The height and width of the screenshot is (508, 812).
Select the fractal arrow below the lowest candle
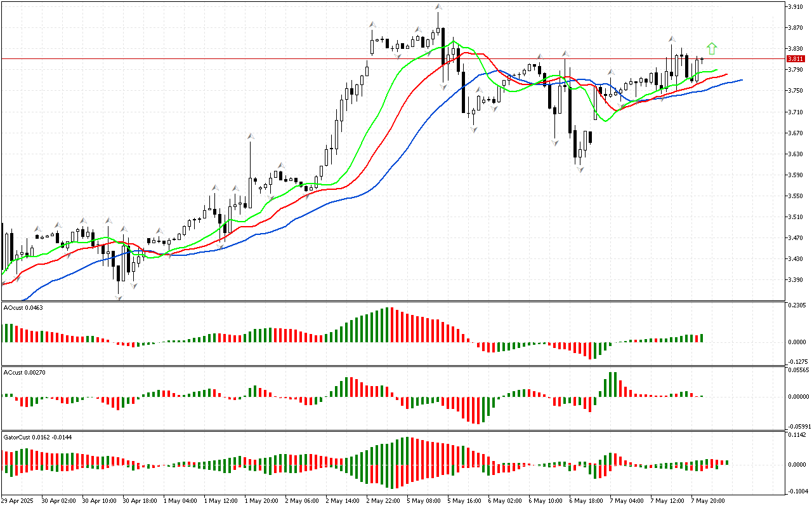point(118,297)
